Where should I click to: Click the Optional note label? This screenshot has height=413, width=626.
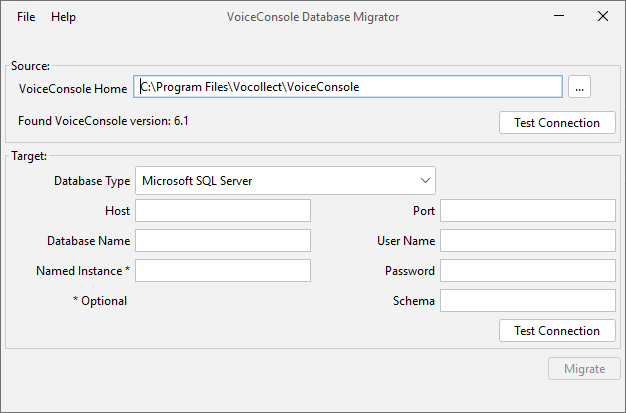click(x=100, y=301)
